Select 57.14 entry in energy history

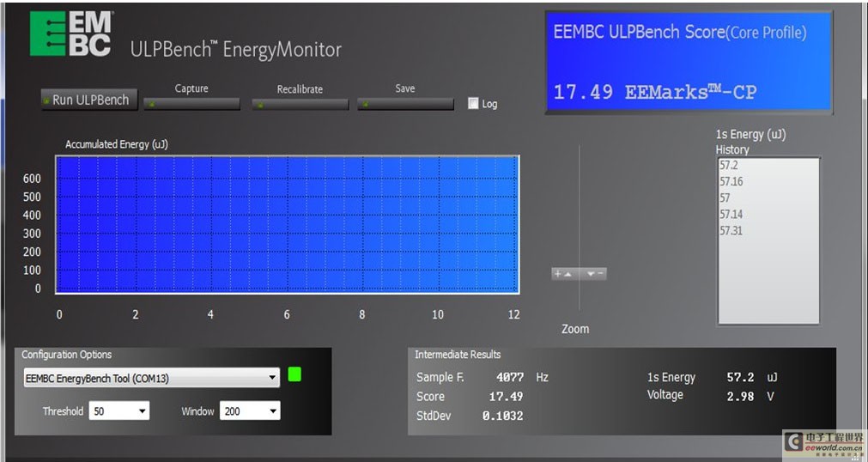coord(731,215)
